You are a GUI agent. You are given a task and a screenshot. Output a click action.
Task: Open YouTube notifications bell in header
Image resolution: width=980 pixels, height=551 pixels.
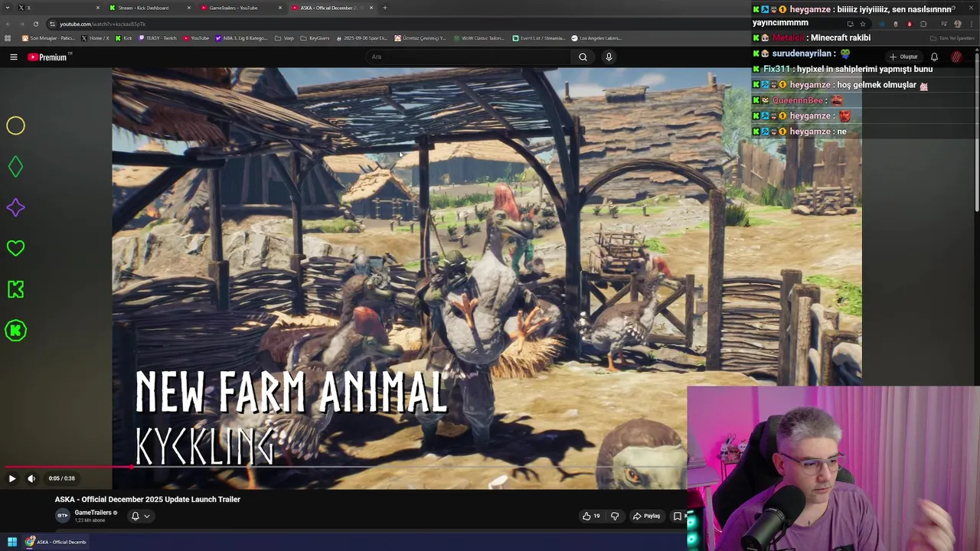(934, 57)
